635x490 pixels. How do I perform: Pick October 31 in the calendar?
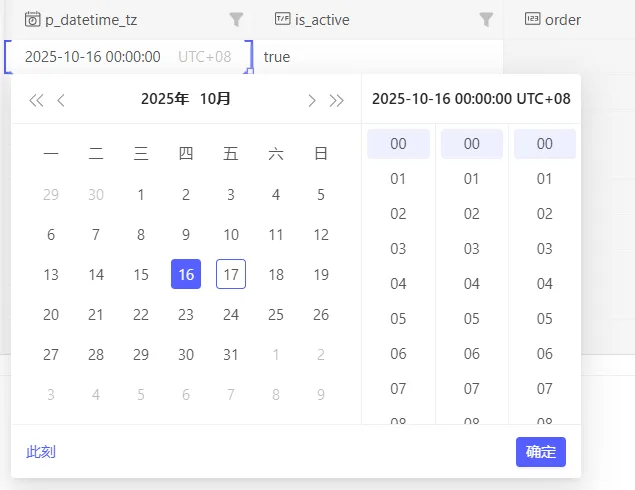[231, 354]
